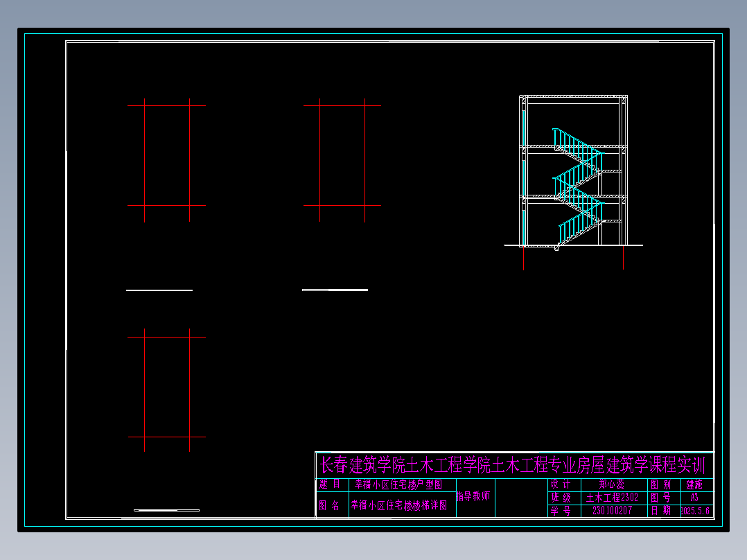Select the designer name '郑心蕊'
Screen dimensions: 747x560
[x=612, y=484]
